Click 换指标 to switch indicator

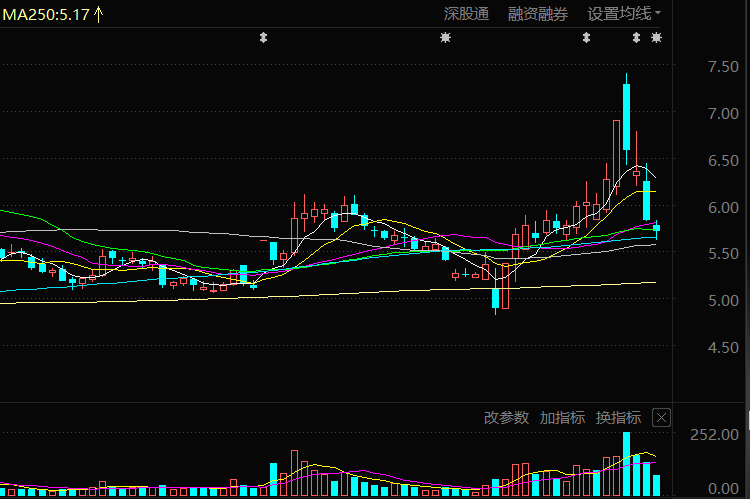[618, 418]
